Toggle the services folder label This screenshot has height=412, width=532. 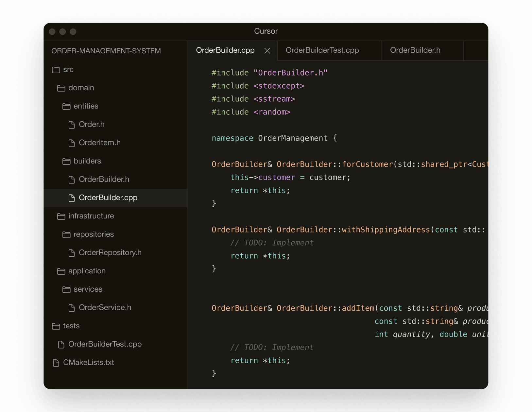point(88,289)
